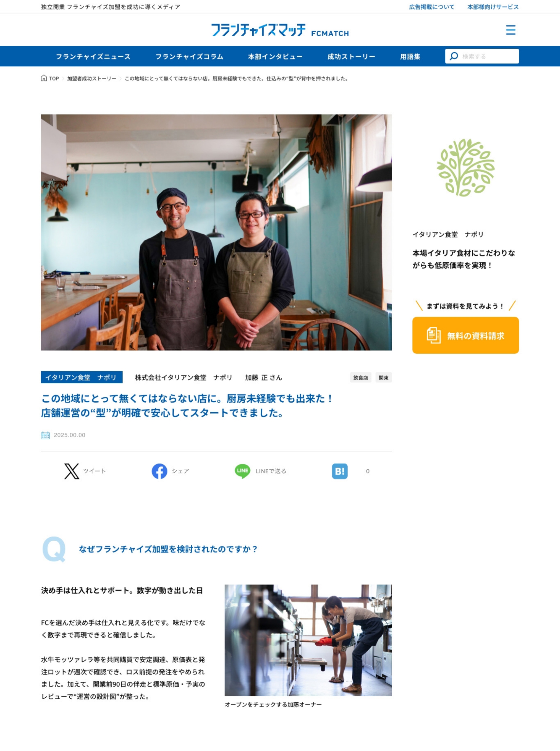
Task: Send via the LINE icon
Action: point(242,471)
